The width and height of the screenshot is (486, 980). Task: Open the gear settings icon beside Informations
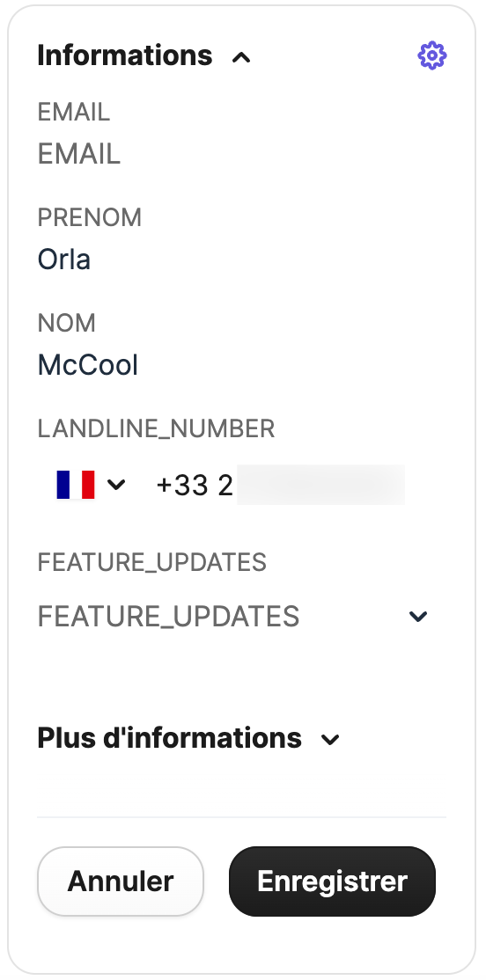tap(431, 55)
